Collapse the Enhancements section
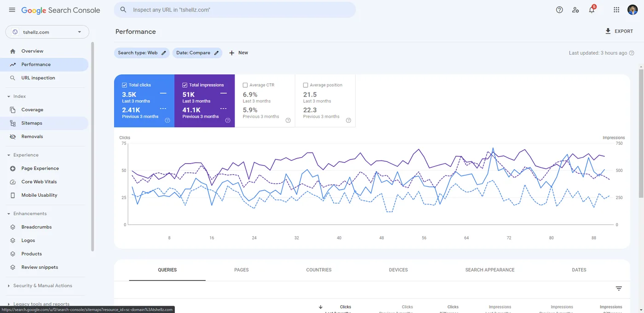Screen dimensions: 644x313 click(x=9, y=214)
